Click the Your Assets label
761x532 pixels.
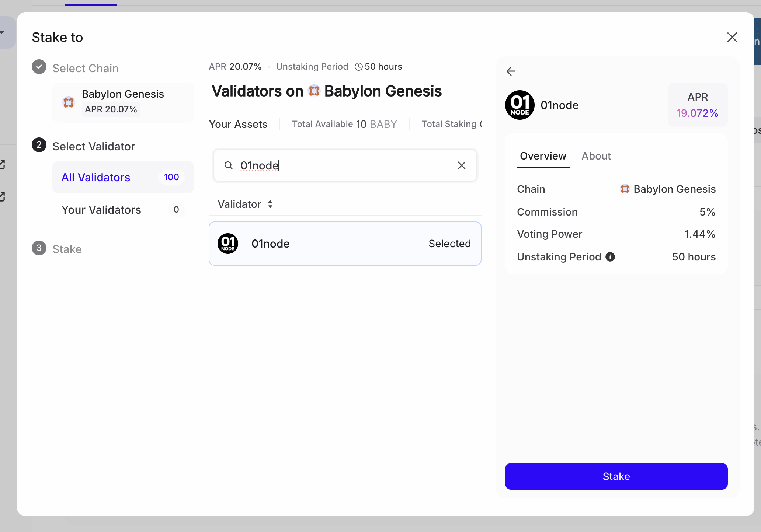pyautogui.click(x=238, y=124)
